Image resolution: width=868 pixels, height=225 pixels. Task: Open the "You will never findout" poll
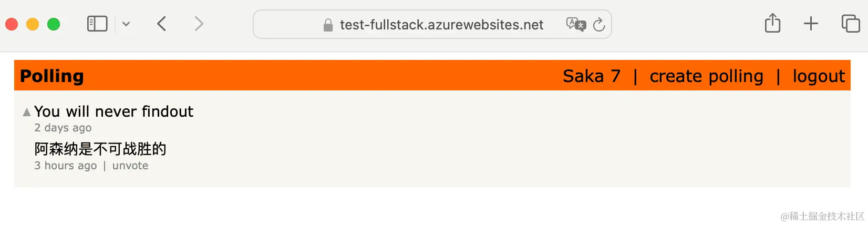(113, 111)
